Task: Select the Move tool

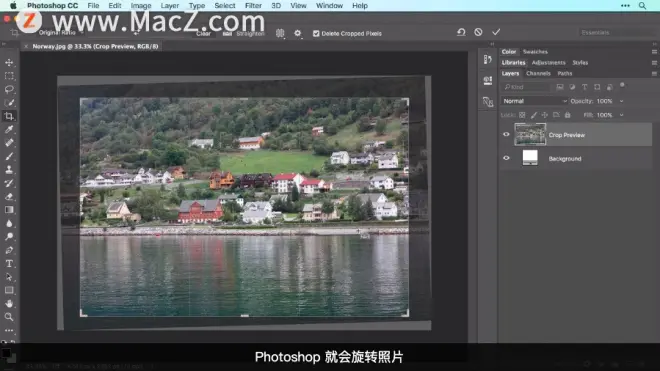Action: tap(9, 63)
